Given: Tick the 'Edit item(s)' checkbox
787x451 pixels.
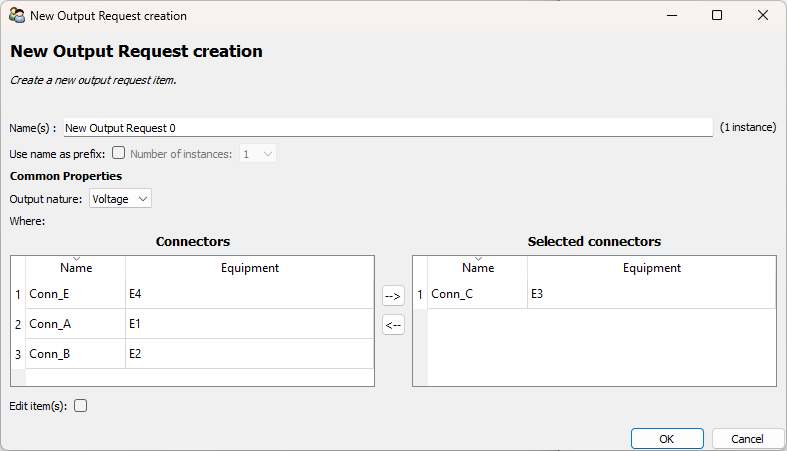Looking at the screenshot, I should point(81,406).
